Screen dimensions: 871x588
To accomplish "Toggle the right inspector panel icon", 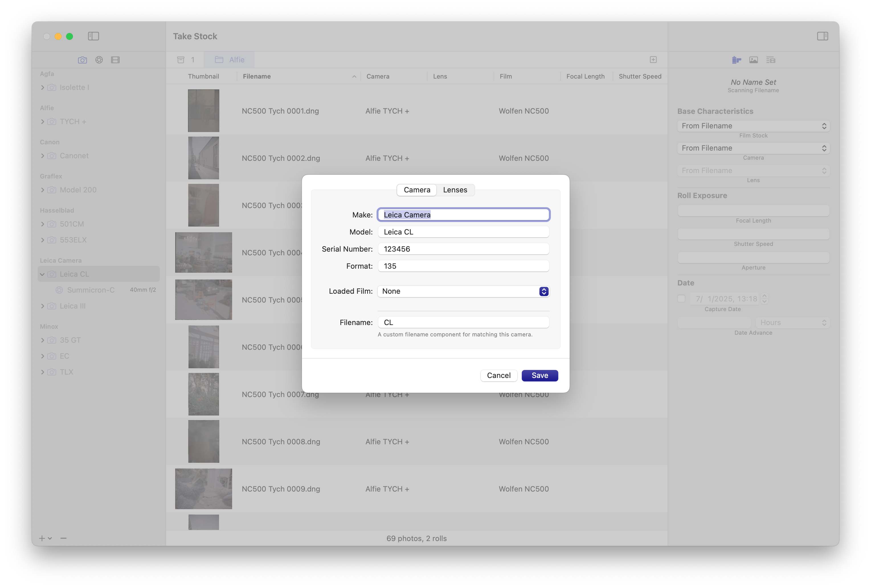I will (822, 36).
